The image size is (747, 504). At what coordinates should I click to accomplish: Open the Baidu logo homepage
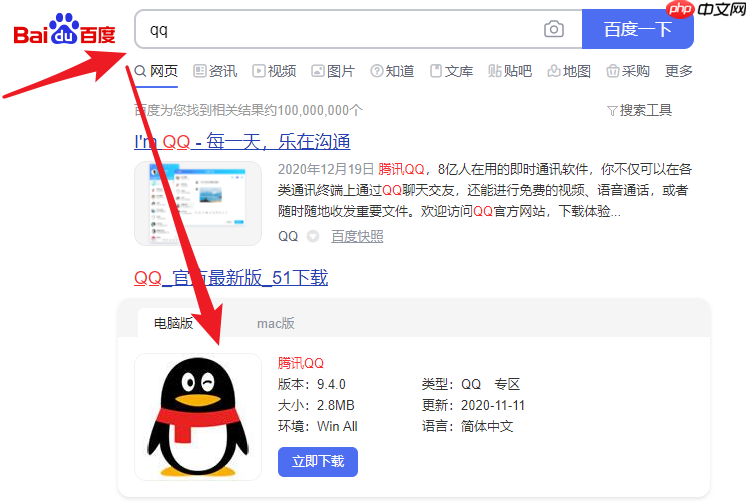tap(64, 30)
